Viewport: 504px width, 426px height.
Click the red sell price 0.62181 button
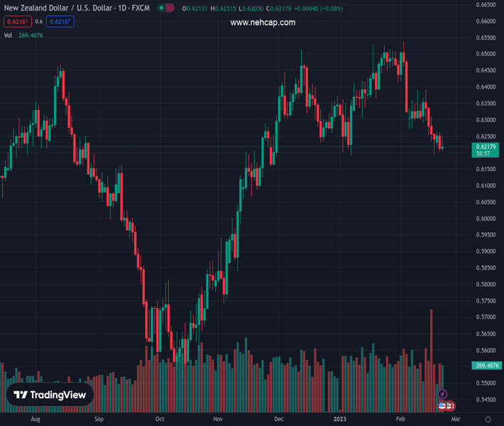point(17,21)
